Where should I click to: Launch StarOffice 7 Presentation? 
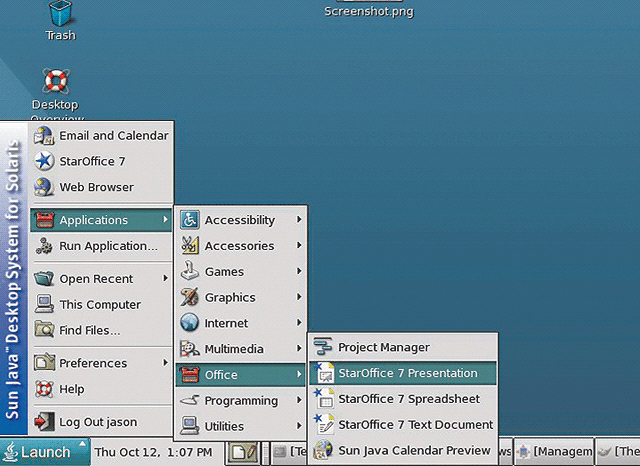point(403,373)
